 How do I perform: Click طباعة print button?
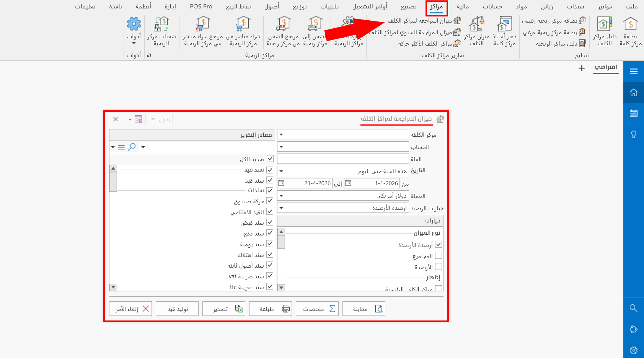pyautogui.click(x=270, y=309)
